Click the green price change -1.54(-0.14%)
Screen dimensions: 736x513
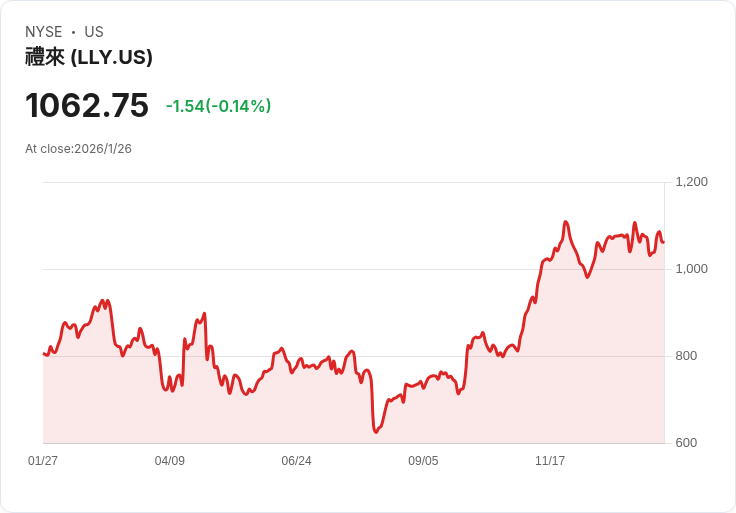(218, 106)
